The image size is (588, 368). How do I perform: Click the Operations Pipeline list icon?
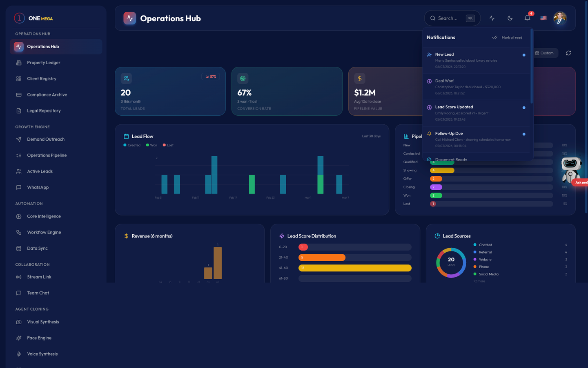point(19,155)
